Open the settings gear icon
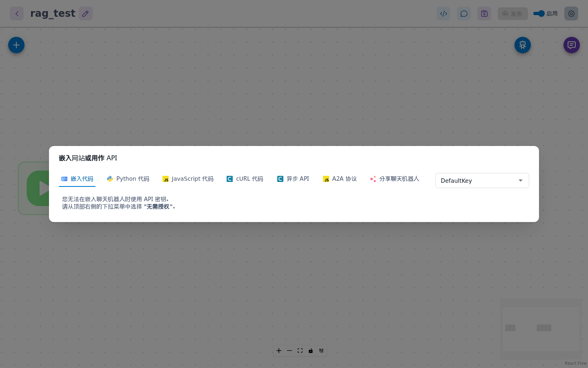 tap(571, 13)
